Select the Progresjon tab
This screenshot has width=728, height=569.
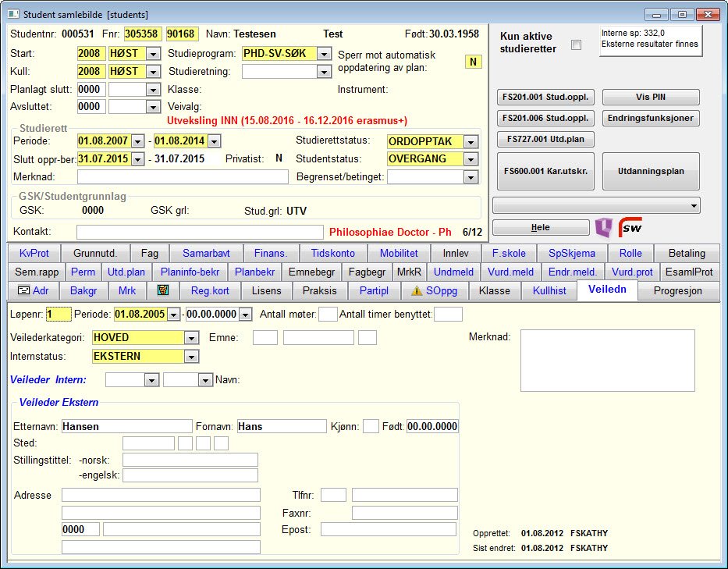pyautogui.click(x=678, y=291)
